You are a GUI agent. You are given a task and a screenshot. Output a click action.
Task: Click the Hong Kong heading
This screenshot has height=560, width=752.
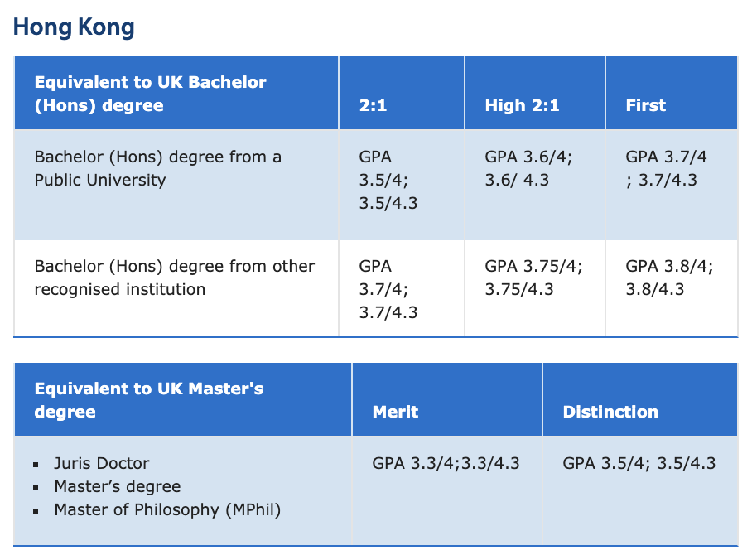click(x=74, y=27)
